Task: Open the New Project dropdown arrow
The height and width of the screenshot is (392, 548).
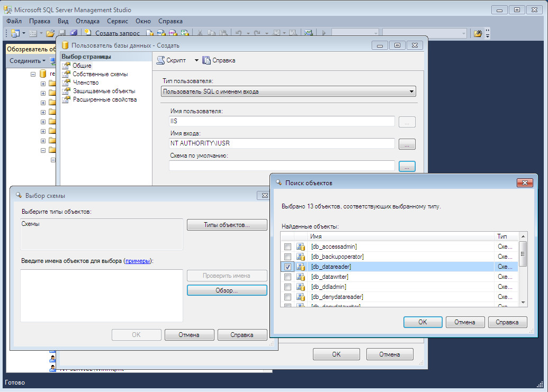Action: (24, 33)
